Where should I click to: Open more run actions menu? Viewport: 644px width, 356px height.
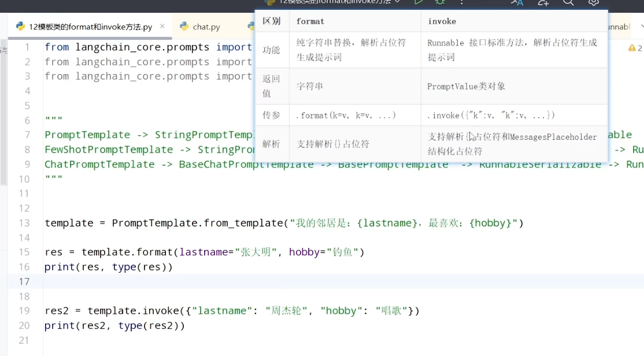(462, 2)
